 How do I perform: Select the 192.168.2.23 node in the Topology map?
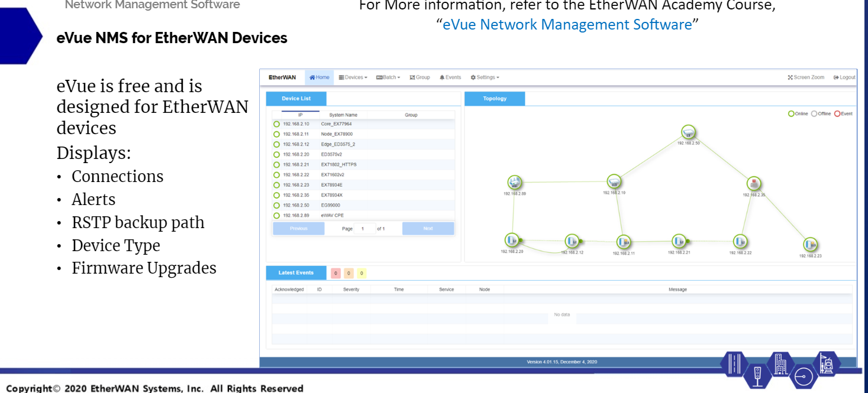(x=810, y=245)
